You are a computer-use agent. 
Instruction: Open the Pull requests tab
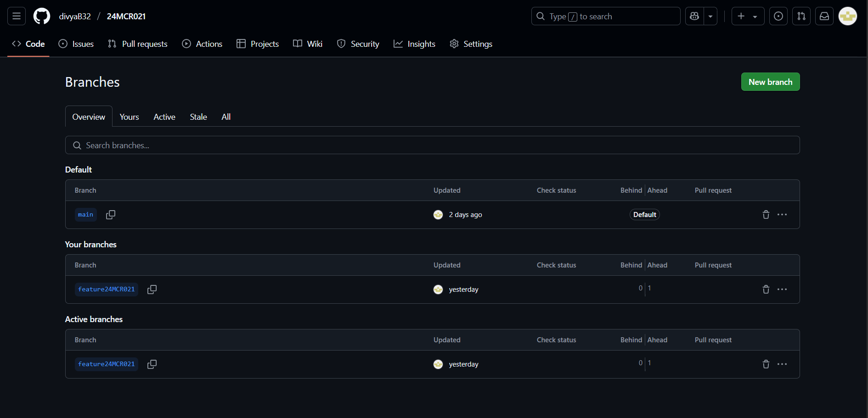138,44
